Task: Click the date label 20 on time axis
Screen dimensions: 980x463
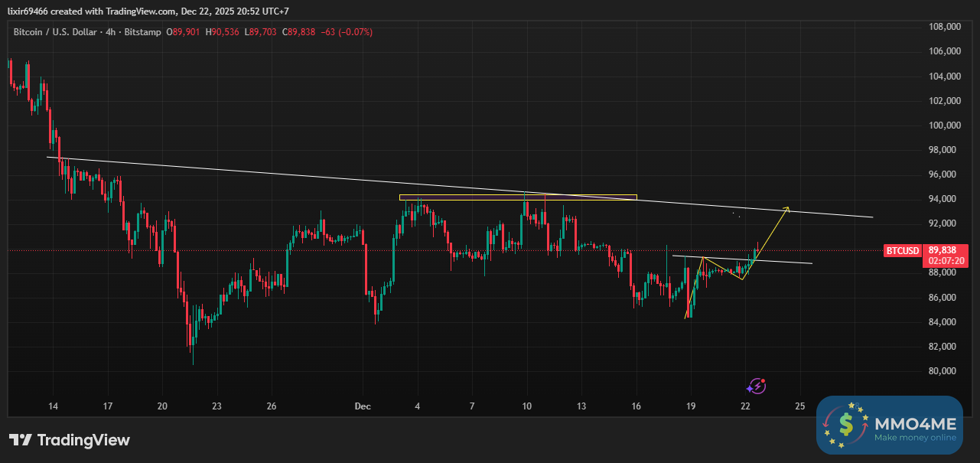Action: pos(162,406)
